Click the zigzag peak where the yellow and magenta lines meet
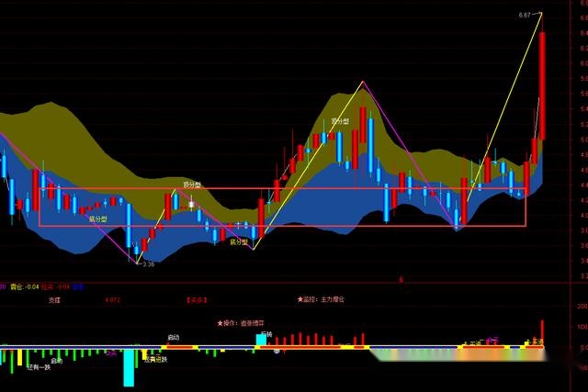588x392 pixels. (363, 82)
